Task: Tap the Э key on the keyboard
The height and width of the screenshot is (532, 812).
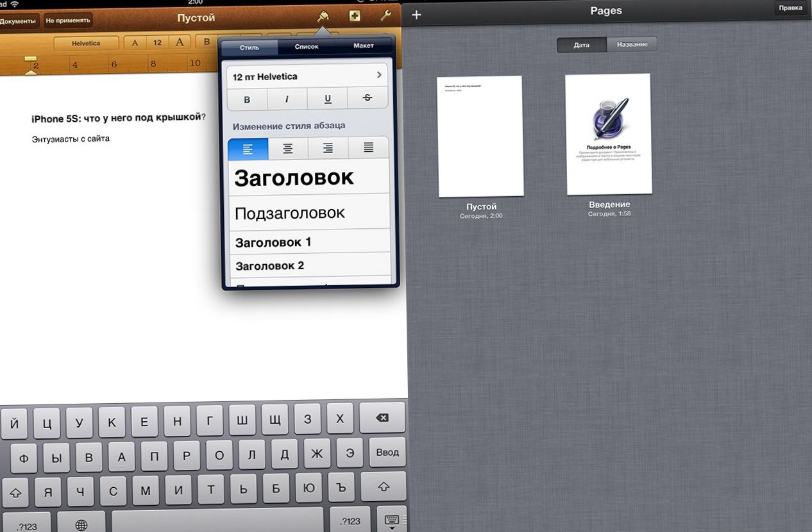Action: point(350,453)
